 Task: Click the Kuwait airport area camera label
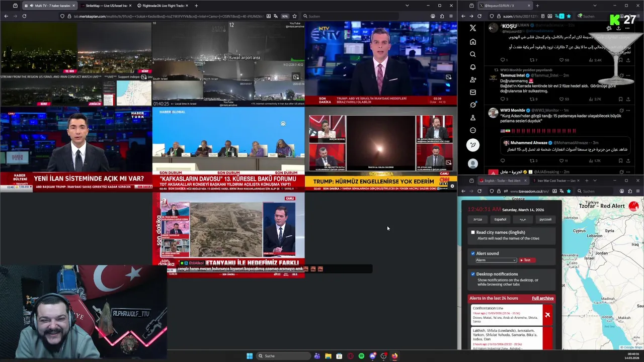pos(245,57)
